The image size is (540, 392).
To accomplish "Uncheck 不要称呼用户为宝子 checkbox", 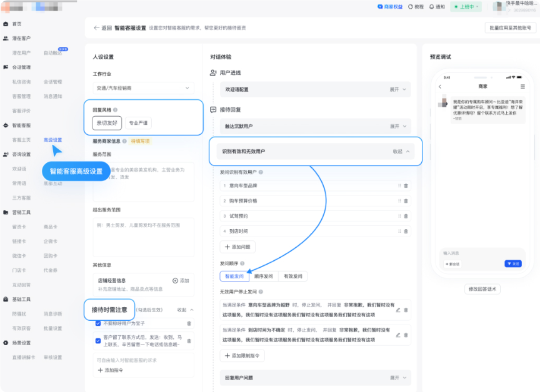I will [x=98, y=323].
